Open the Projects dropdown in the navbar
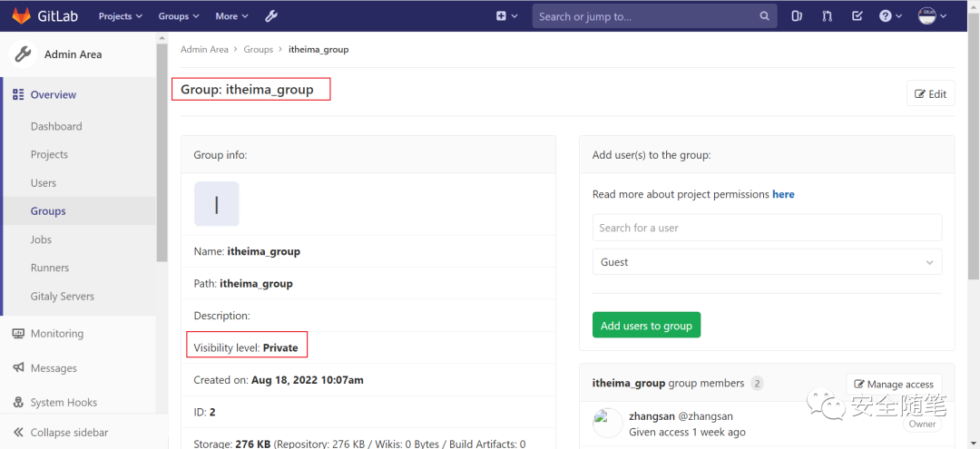Image resolution: width=980 pixels, height=449 pixels. [x=121, y=16]
